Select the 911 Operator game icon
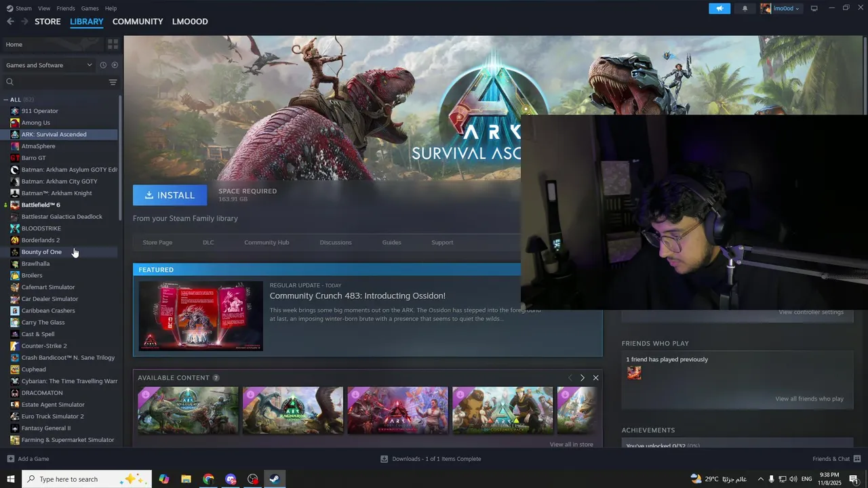The height and width of the screenshot is (488, 868). coord(15,111)
